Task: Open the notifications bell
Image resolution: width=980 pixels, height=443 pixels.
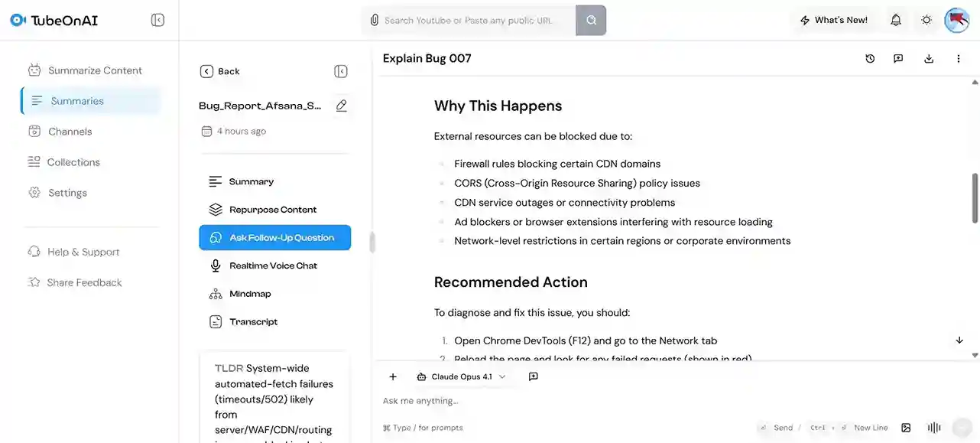Action: (896, 20)
